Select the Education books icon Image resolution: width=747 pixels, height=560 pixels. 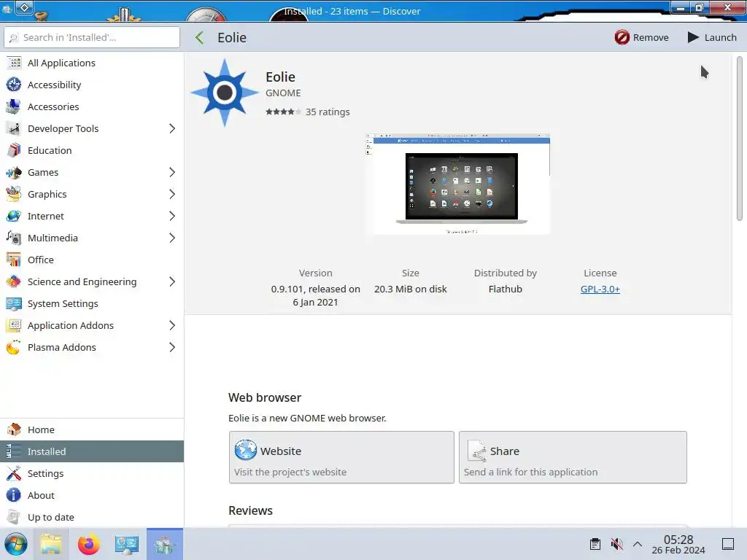coord(14,150)
